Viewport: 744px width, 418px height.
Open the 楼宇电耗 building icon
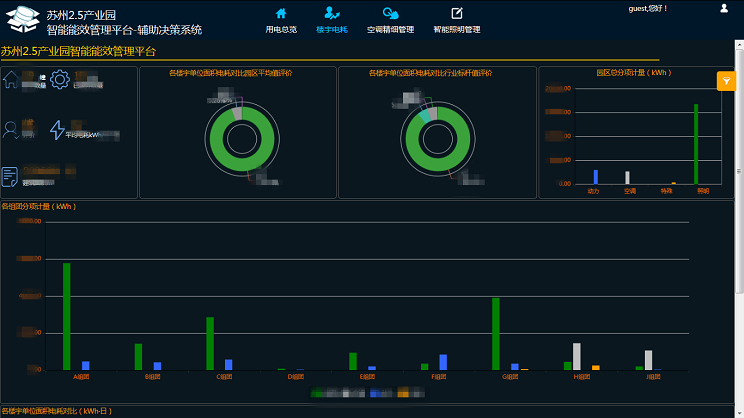331,13
